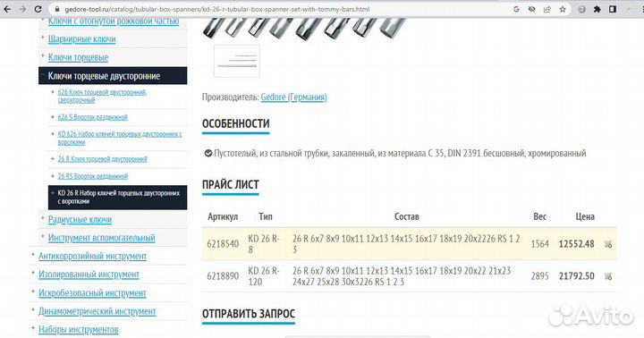The width and height of the screenshot is (644, 338).
Task: Open the globe extension icon
Action: pyautogui.click(x=581, y=9)
